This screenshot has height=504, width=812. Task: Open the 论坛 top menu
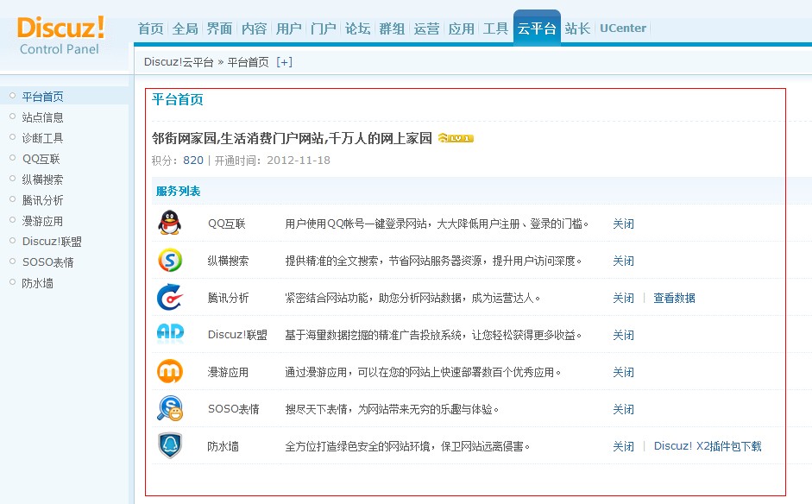click(358, 28)
